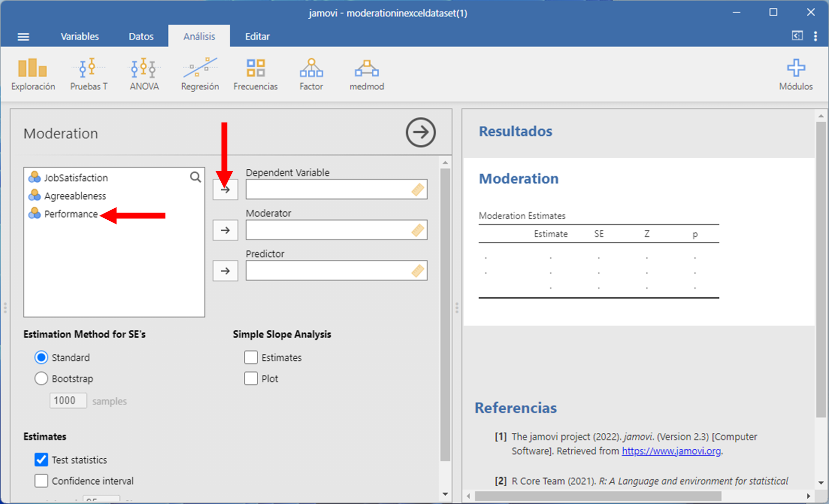Enable the Simple Slope Estimates checkbox

point(251,357)
